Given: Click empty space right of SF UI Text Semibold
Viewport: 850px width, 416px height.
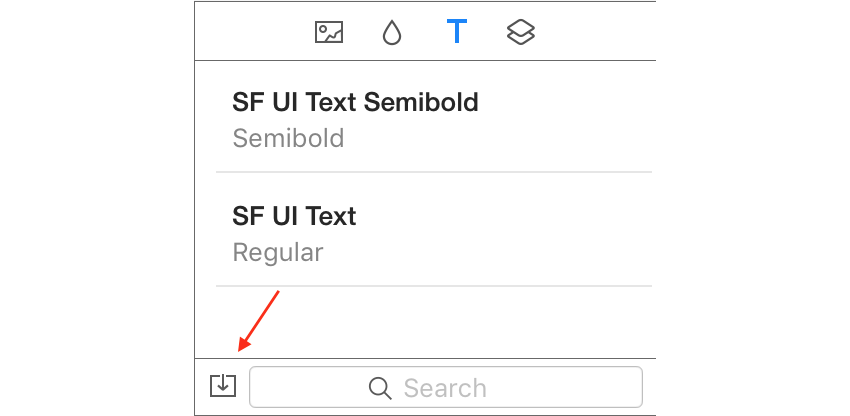Looking at the screenshot, I should pos(564,103).
